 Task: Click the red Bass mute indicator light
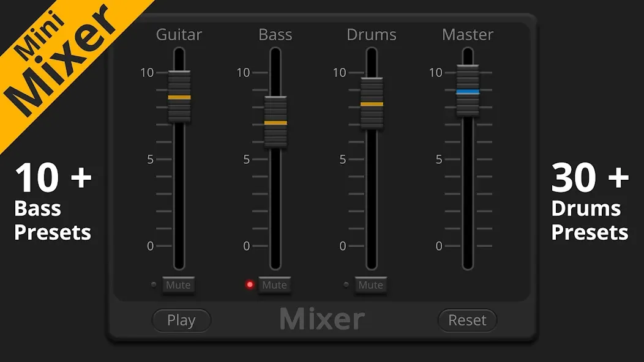point(249,284)
